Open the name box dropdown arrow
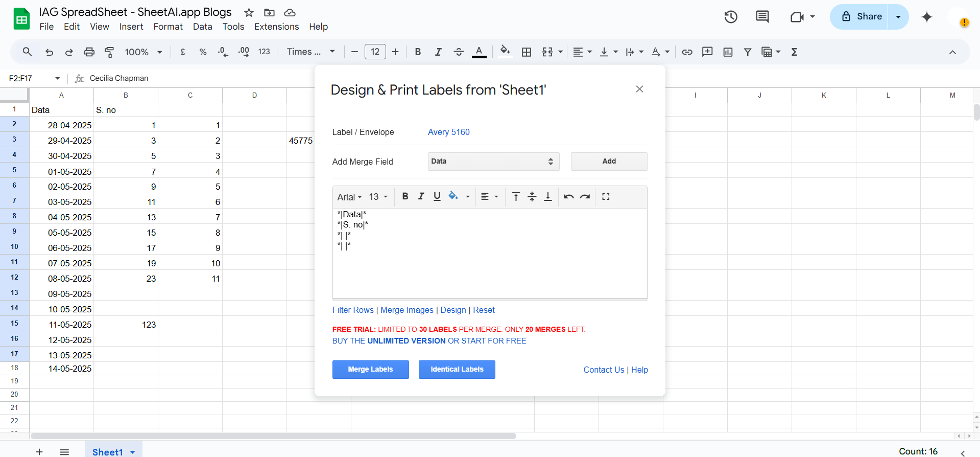980x457 pixels. [57, 78]
